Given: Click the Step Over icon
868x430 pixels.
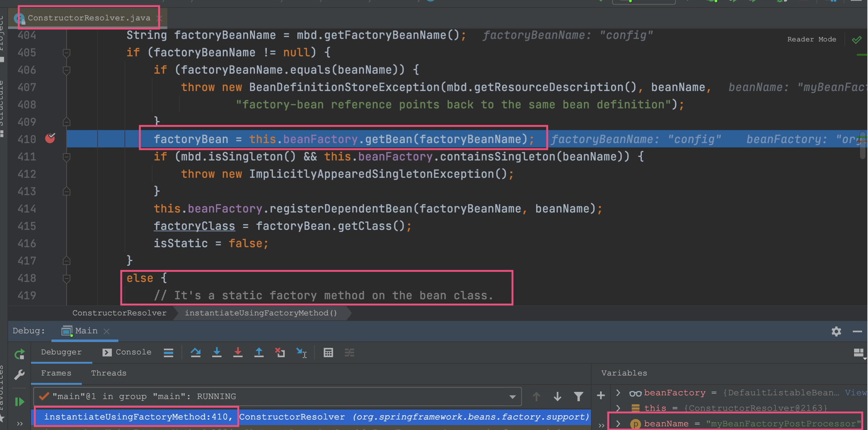Looking at the screenshot, I should [196, 353].
